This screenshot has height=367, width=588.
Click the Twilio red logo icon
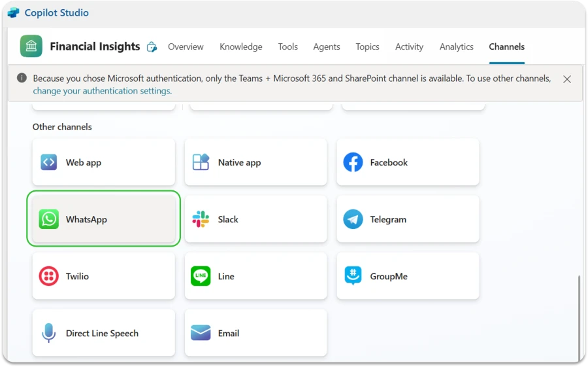pyautogui.click(x=49, y=276)
